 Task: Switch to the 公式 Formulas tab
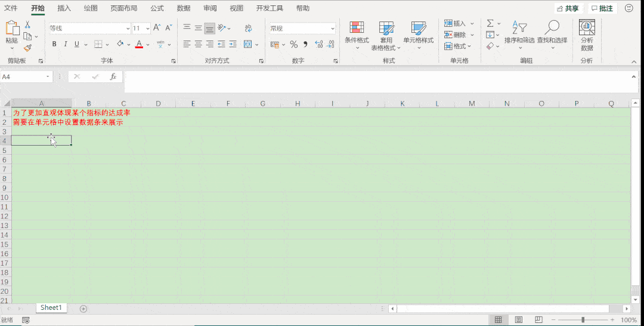point(157,8)
